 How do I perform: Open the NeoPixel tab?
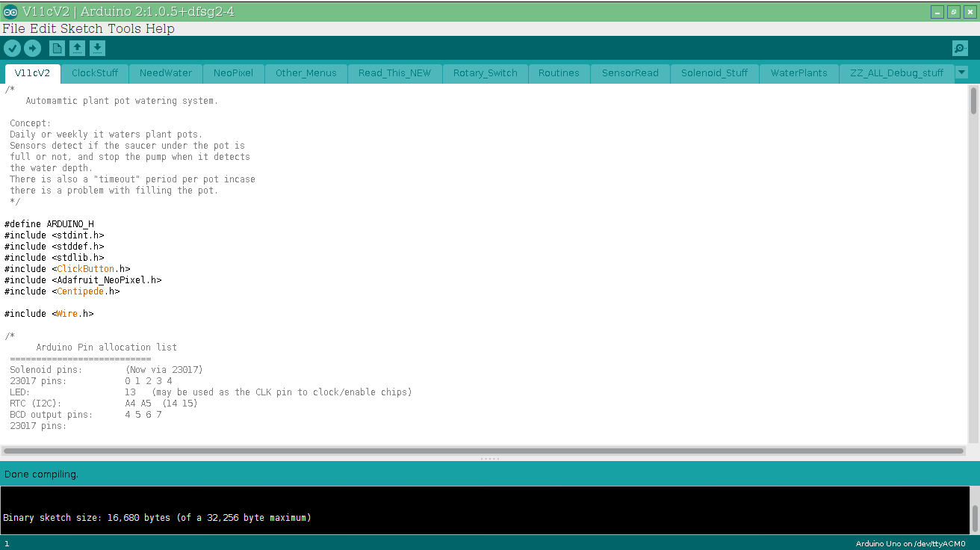pos(233,72)
